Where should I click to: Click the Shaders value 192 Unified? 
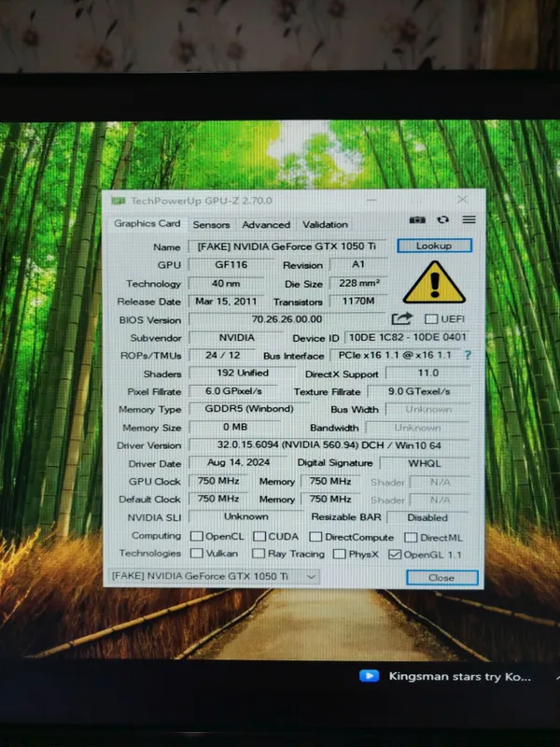[x=243, y=373]
